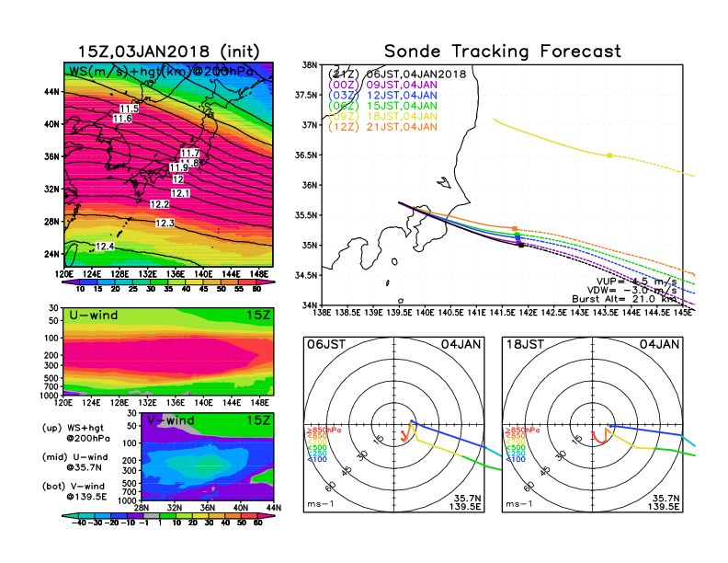
Task: Click the 'WS(m/s)+hgt(km)@200hPa' map label
Action: [161, 72]
